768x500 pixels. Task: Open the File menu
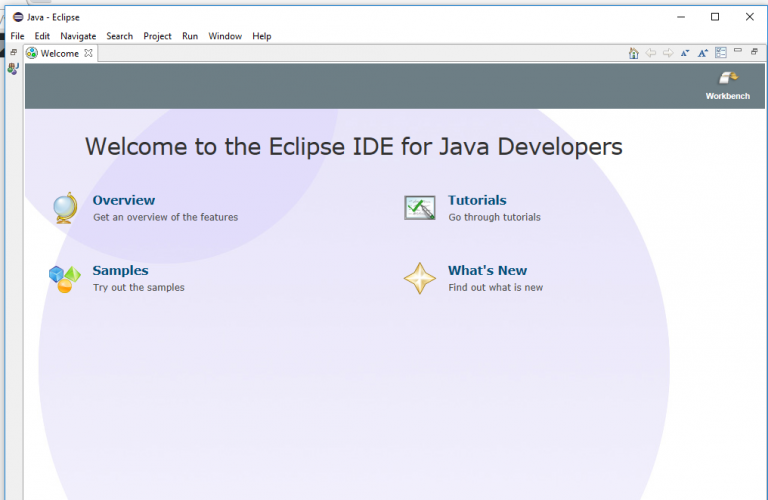[x=17, y=36]
